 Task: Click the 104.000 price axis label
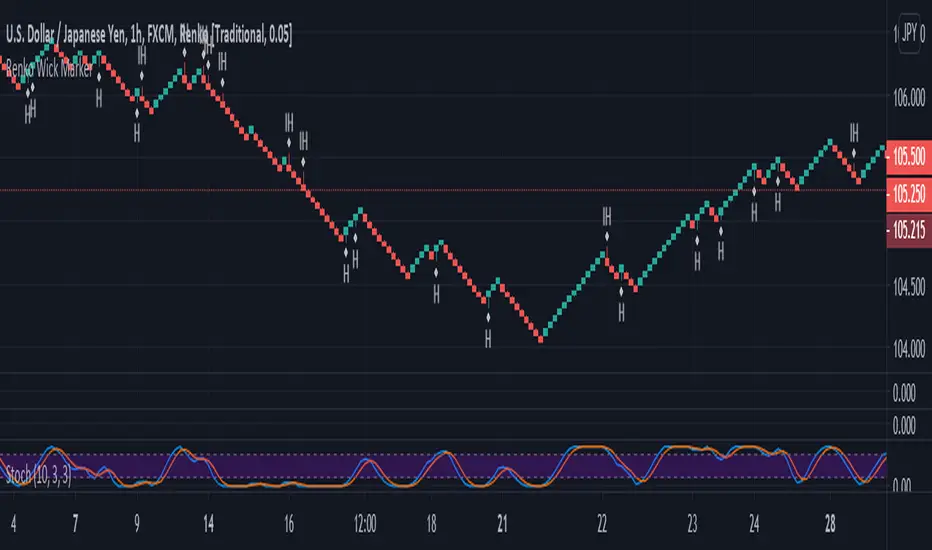pos(909,349)
